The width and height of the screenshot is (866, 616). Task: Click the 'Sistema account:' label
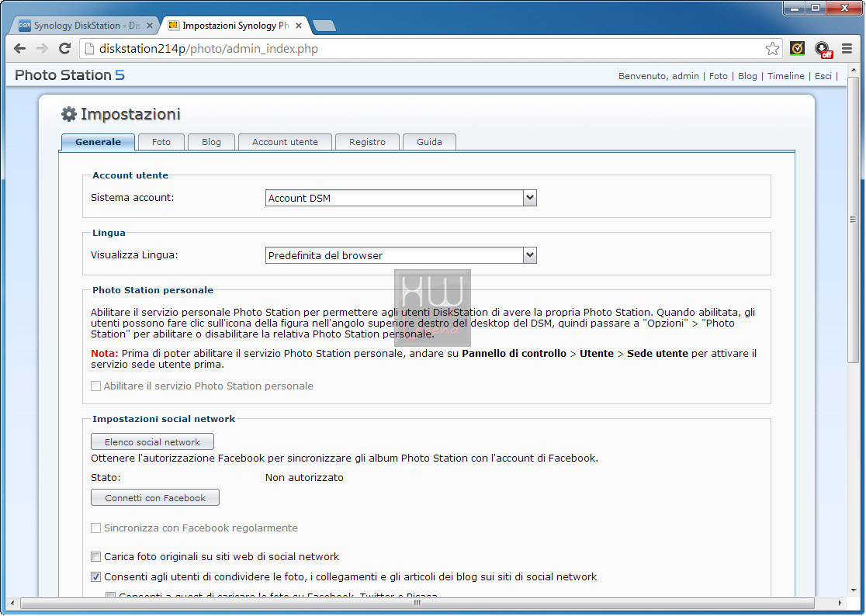click(x=133, y=198)
